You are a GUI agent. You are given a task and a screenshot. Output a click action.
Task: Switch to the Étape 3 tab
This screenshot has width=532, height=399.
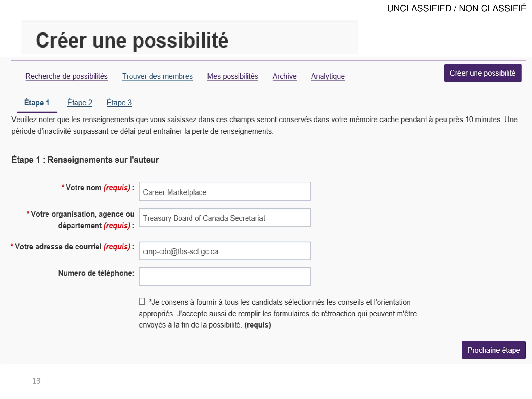(119, 103)
